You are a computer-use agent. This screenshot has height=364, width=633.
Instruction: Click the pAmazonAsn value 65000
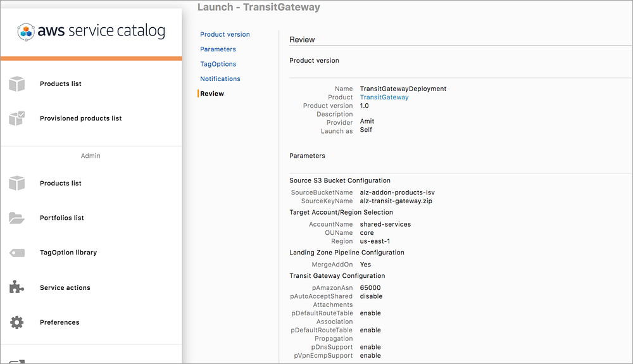[x=370, y=288]
